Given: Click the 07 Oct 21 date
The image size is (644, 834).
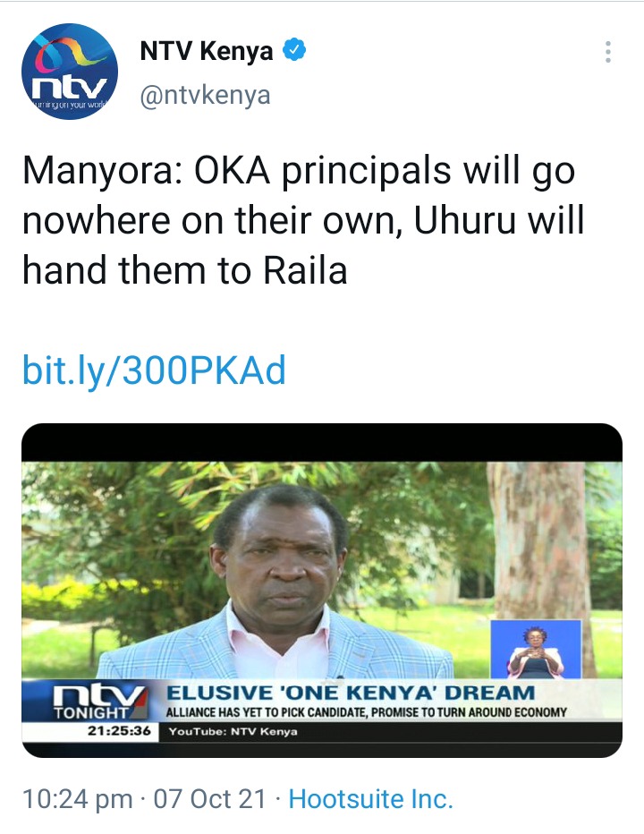Looking at the screenshot, I should (209, 799).
